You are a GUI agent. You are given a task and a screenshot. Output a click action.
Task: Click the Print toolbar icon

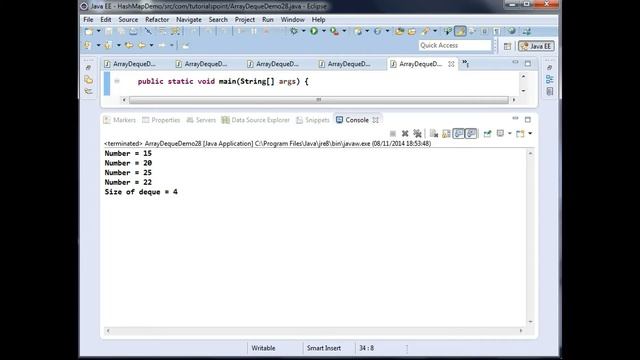tap(133, 31)
